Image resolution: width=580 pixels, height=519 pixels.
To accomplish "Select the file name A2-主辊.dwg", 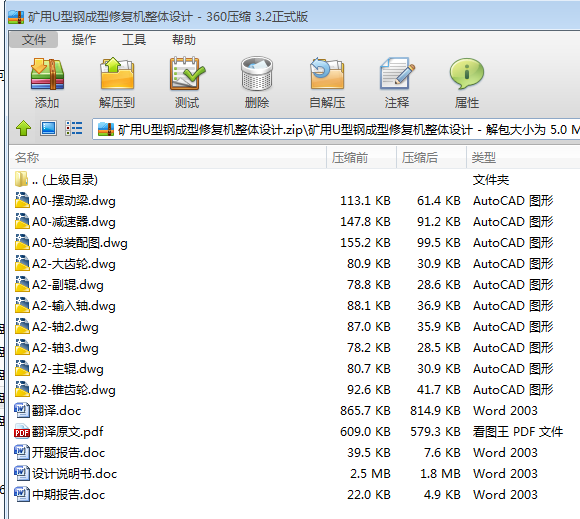I will (x=68, y=369).
